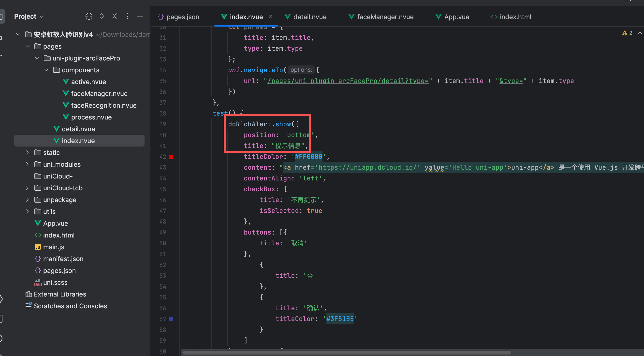Switch to the faceManager.nvue tab
Image resolution: width=644 pixels, height=356 pixels.
(x=385, y=17)
